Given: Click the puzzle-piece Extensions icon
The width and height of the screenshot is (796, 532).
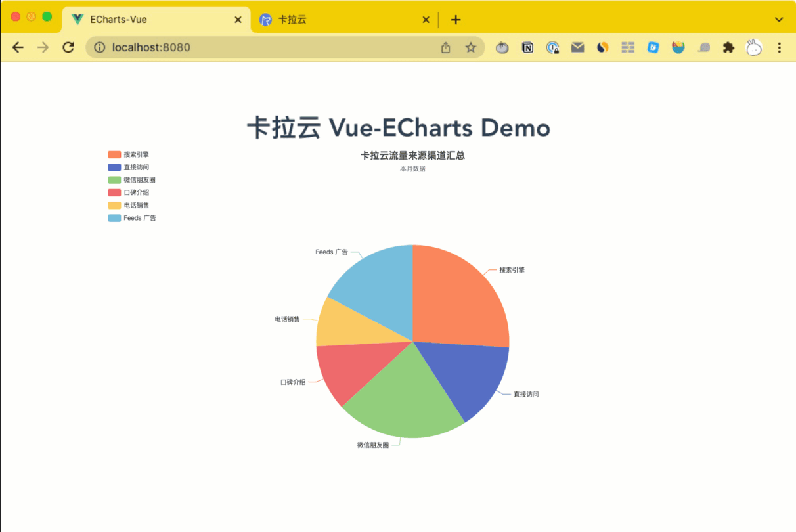Looking at the screenshot, I should tap(728, 47).
